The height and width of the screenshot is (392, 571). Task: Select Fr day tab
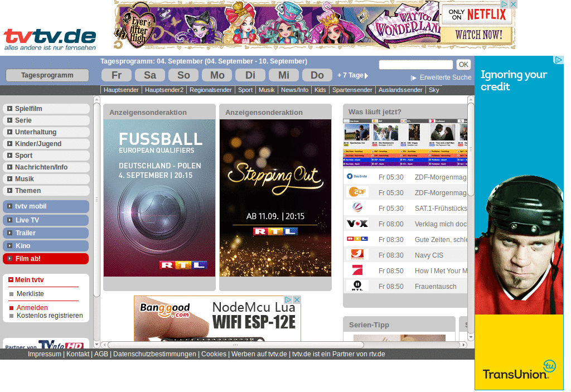[117, 75]
